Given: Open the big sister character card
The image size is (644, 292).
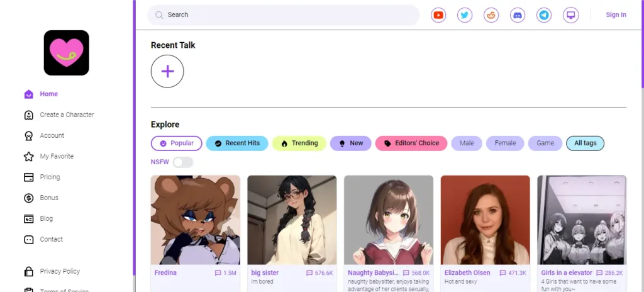Looking at the screenshot, I should (292, 233).
